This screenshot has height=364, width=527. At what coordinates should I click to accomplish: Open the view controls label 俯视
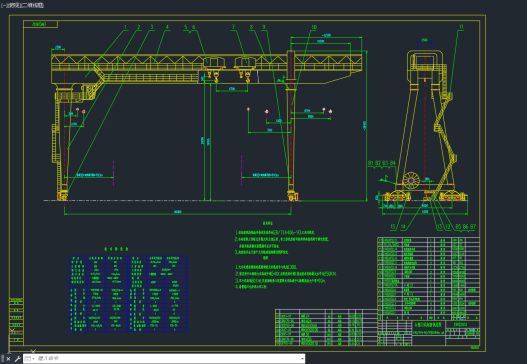pos(14,5)
